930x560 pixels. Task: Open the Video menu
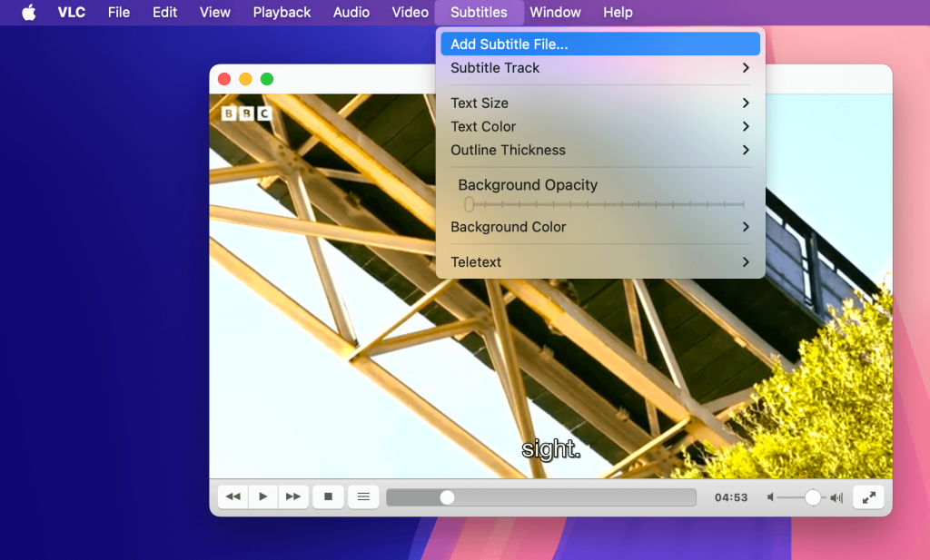[410, 12]
